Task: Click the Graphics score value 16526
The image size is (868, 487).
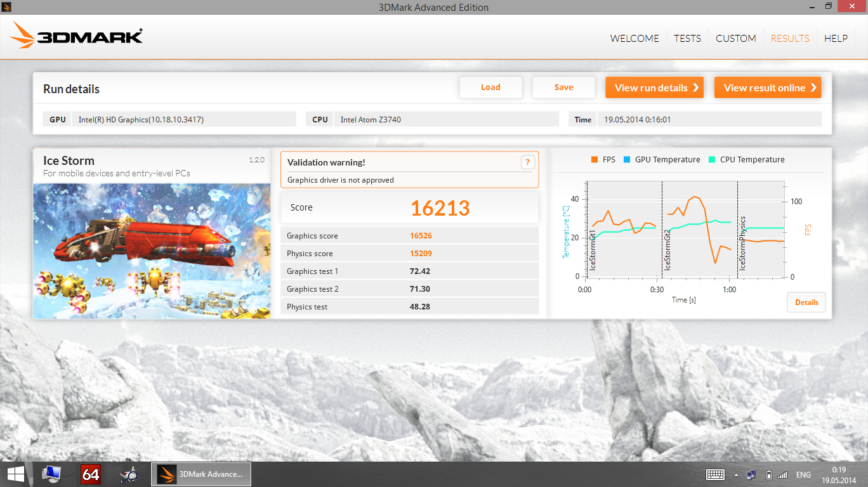Action: point(421,236)
